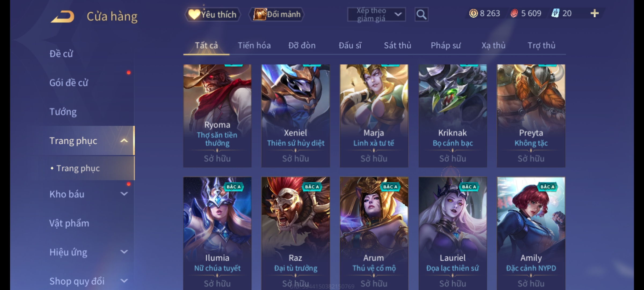The image size is (644, 290).
Task: Expand the Hiệu ứng sidebar section
Action: (x=124, y=252)
